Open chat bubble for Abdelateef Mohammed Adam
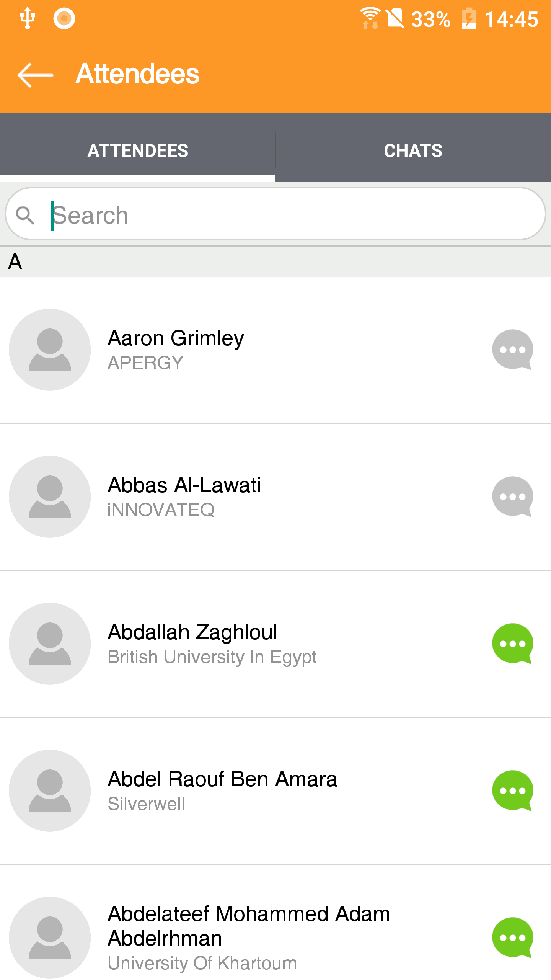The image size is (551, 980). pyautogui.click(x=512, y=938)
